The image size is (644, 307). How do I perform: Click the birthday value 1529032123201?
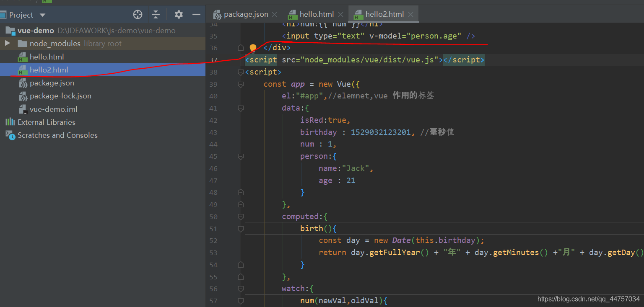tap(381, 132)
